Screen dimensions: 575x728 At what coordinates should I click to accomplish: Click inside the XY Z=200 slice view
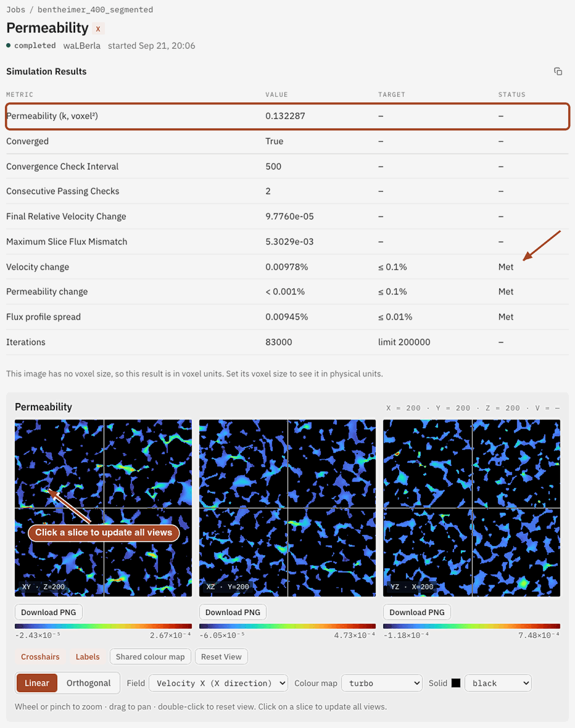pos(103,508)
